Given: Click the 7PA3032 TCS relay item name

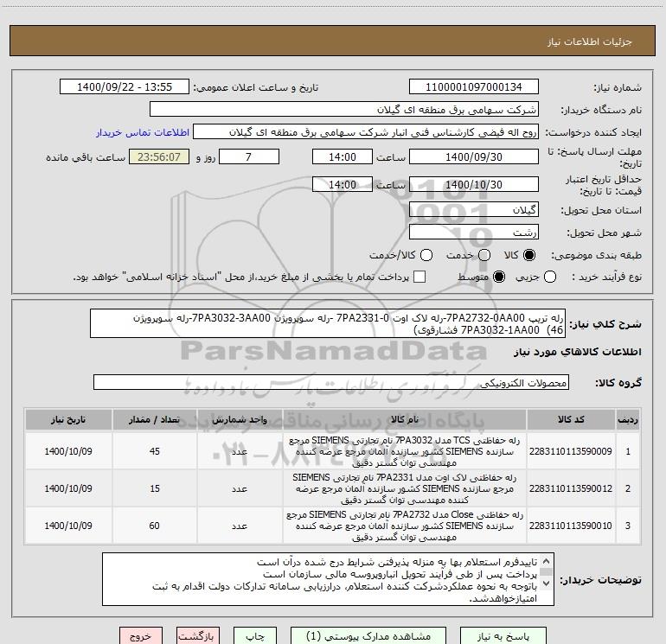Looking at the screenshot, I should [x=405, y=451].
